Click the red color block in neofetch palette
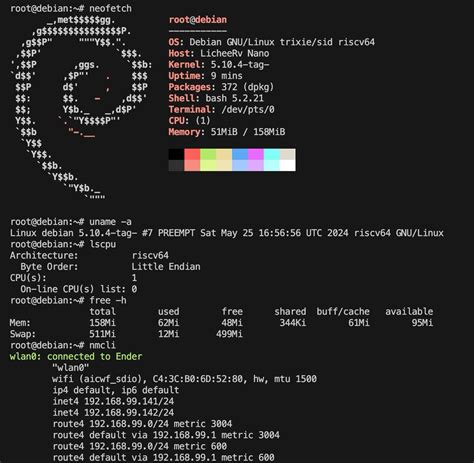The height and width of the screenshot is (463, 474). [x=192, y=154]
